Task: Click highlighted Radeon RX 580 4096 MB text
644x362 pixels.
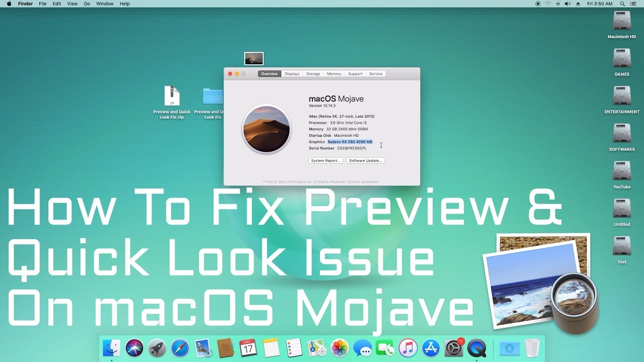Action: [350, 142]
